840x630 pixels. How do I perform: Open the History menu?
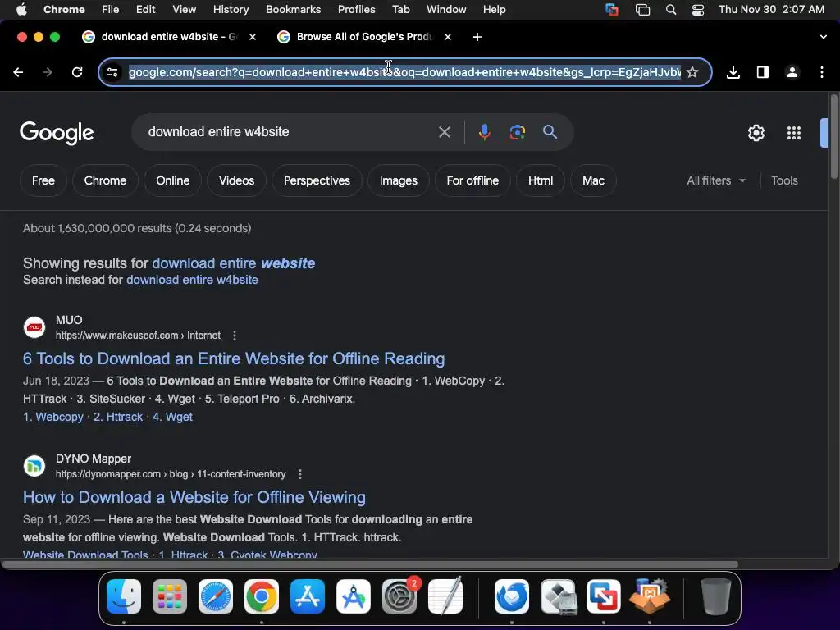click(231, 10)
